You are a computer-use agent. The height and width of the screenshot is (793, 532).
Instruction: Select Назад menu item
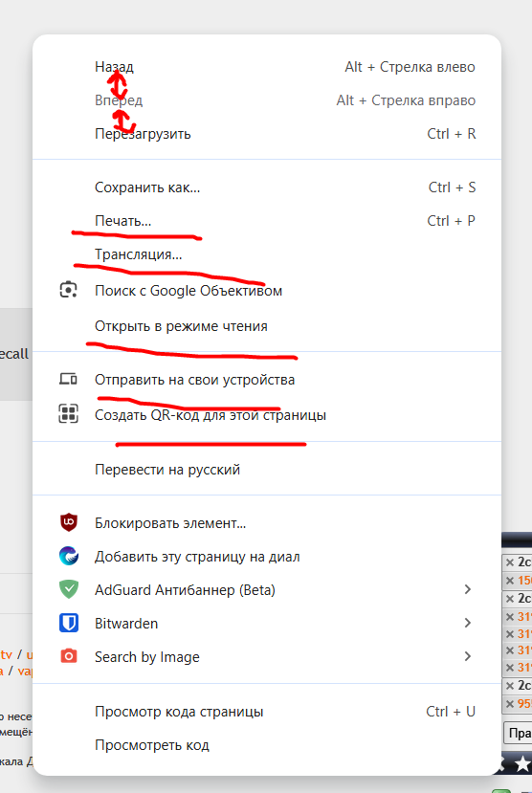(267, 67)
